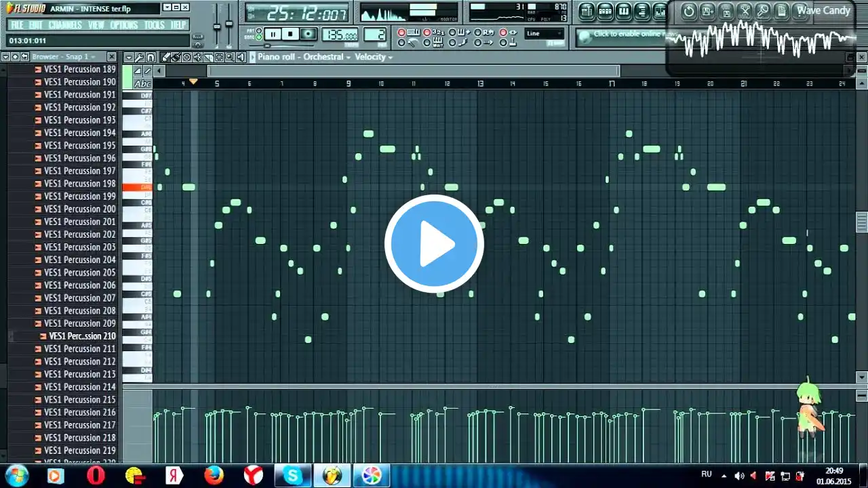Image resolution: width=868 pixels, height=488 pixels.
Task: Click the render audio floppy icon
Action: point(726,11)
